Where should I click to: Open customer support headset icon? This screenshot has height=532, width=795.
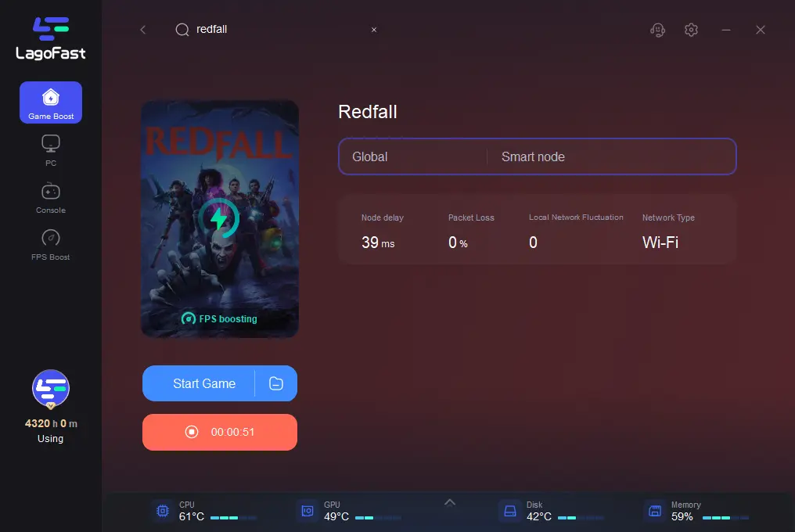pyautogui.click(x=657, y=30)
